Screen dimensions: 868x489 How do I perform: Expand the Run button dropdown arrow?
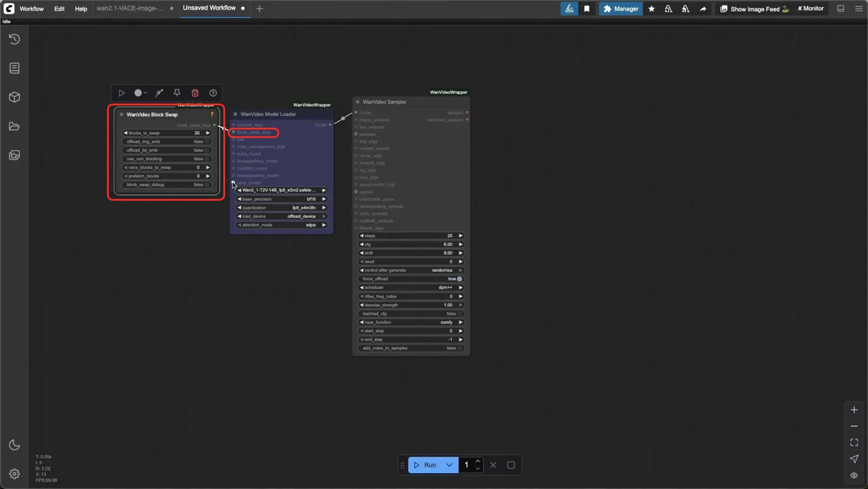449,465
